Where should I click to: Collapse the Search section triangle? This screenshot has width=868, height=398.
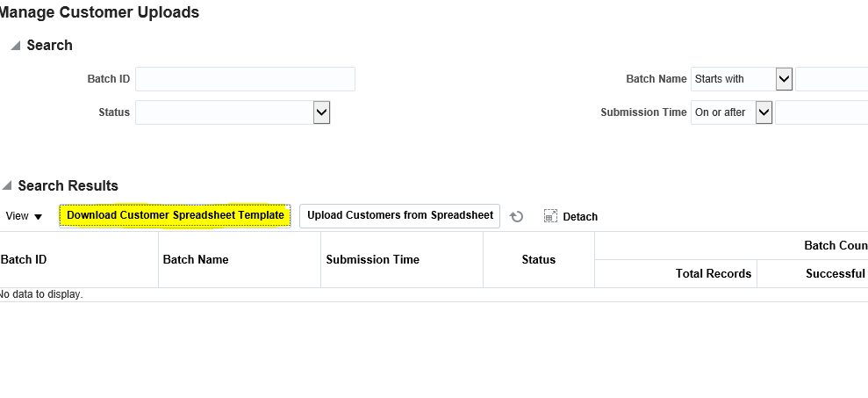pos(16,46)
